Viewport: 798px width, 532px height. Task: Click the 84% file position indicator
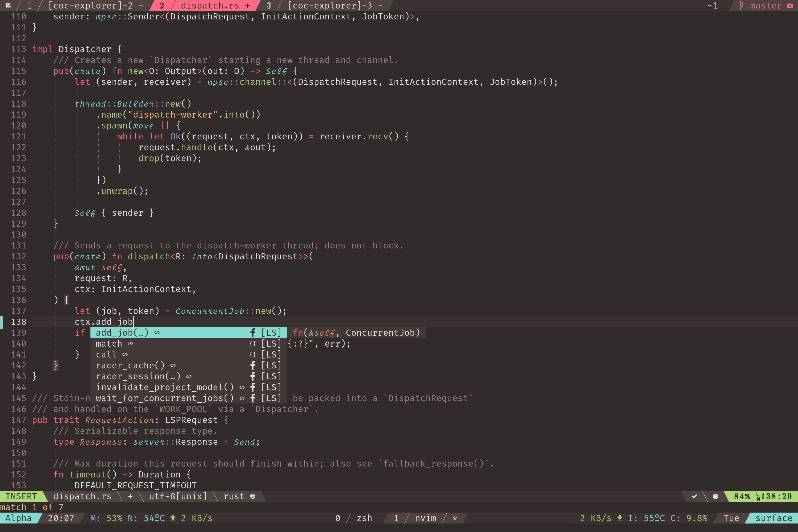point(742,496)
